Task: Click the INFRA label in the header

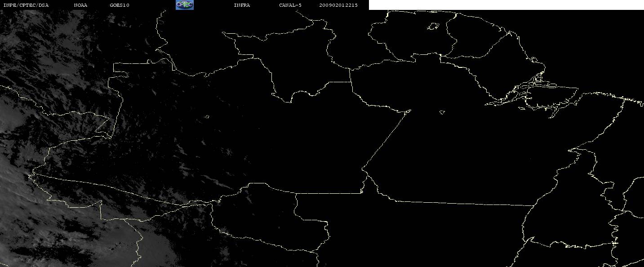Action: 242,5
